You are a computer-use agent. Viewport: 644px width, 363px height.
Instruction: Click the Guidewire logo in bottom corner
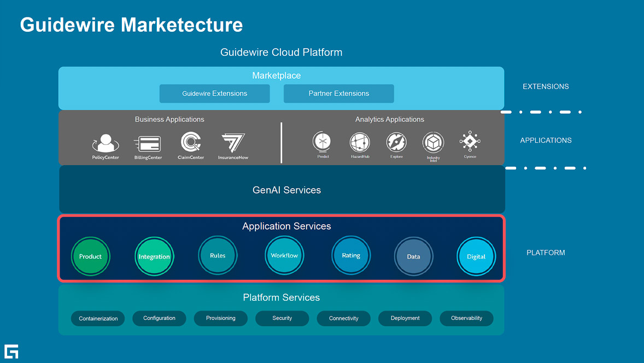pos(11,351)
